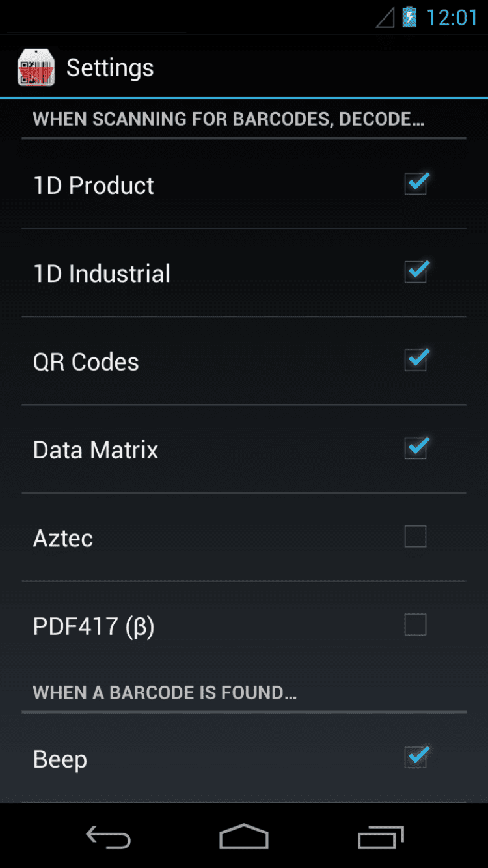Turn off the Beep checkbox
This screenshot has height=868, width=488.
click(416, 758)
